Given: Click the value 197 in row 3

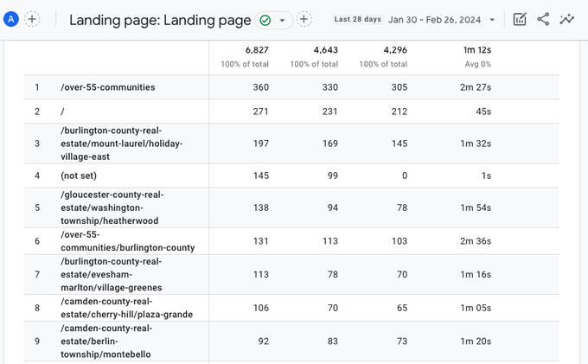Looking at the screenshot, I should coord(260,144).
